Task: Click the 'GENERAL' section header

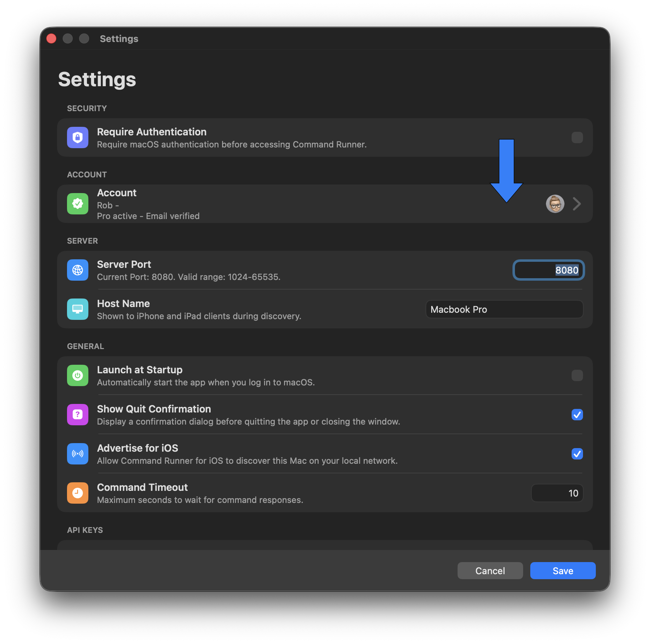Action: point(86,346)
